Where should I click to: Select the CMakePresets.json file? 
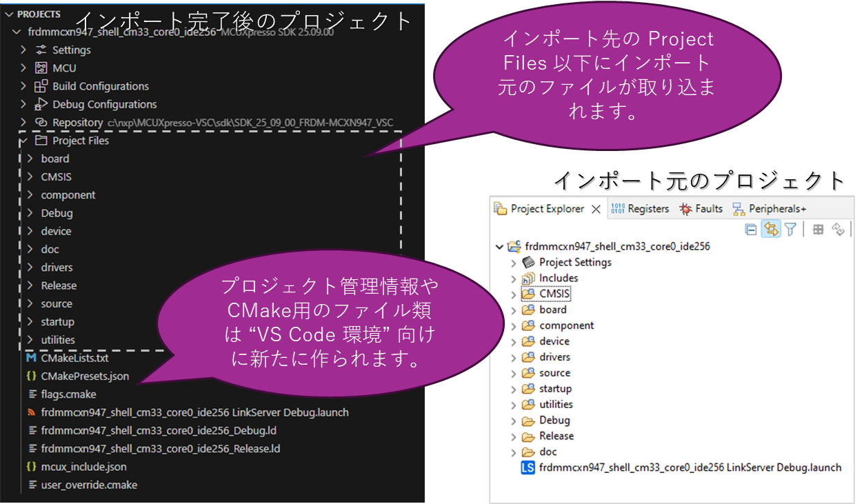coord(84,376)
